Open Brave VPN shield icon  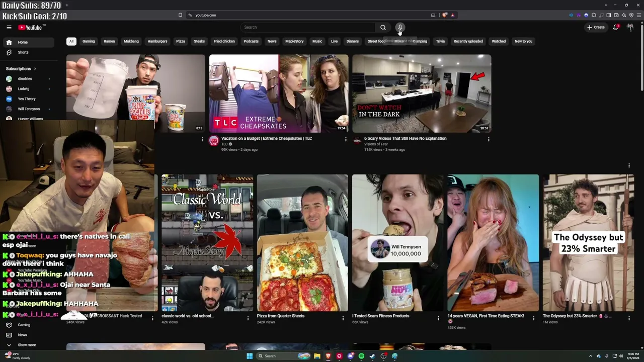click(x=631, y=15)
